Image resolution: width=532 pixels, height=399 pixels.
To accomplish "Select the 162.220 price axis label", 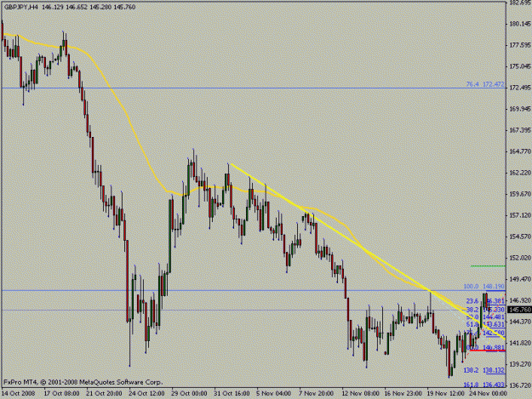I will click(520, 173).
